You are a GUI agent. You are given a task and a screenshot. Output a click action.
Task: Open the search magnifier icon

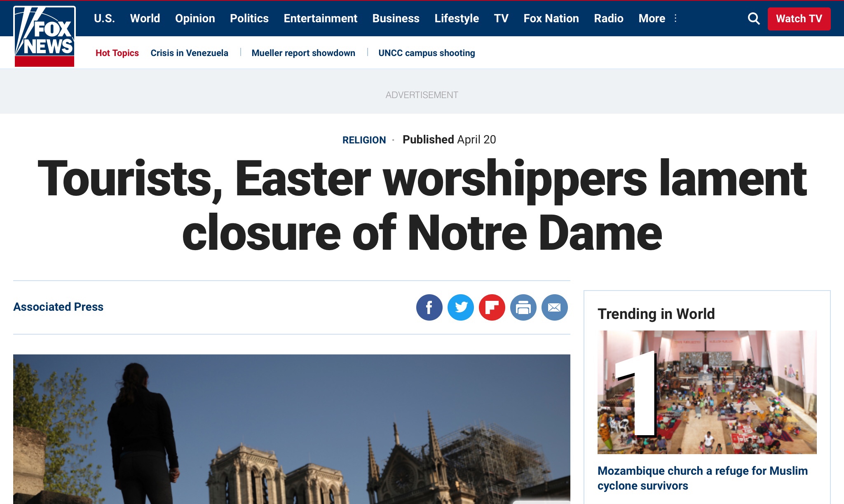(x=753, y=19)
